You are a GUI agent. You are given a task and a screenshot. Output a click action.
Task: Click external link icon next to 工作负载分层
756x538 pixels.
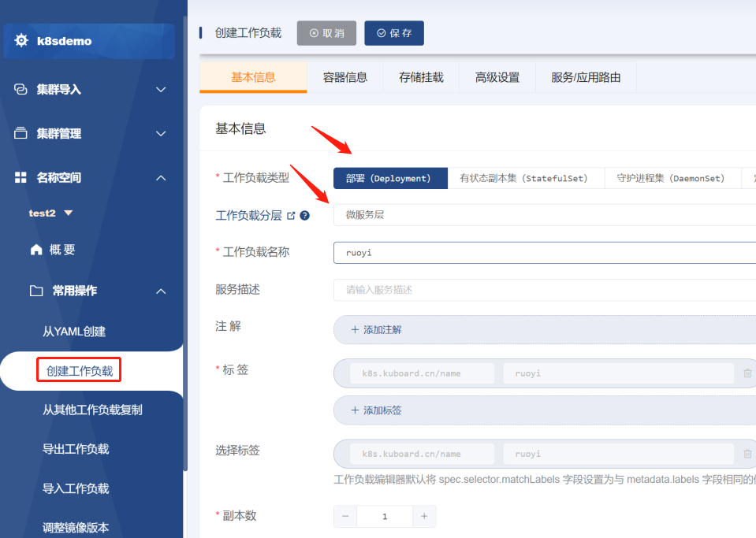[291, 216]
